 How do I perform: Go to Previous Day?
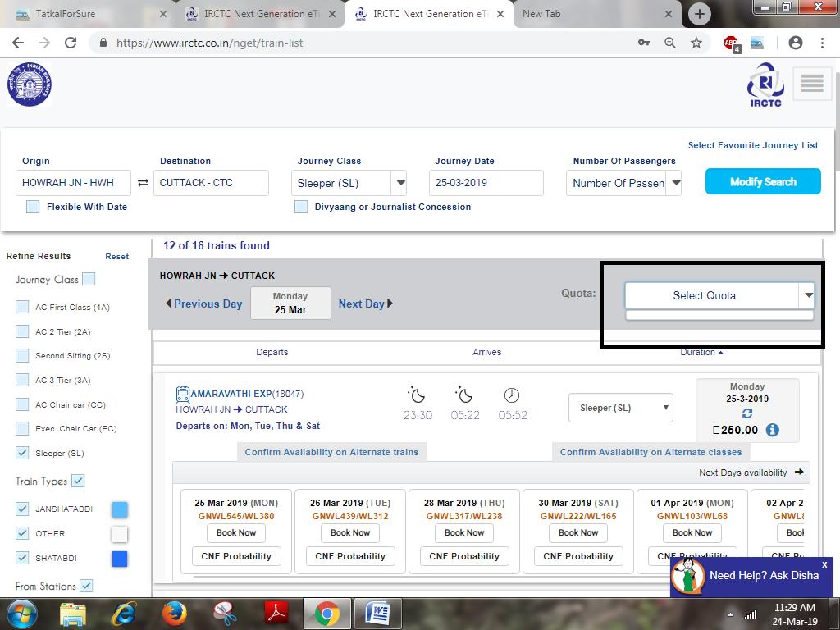click(x=204, y=304)
